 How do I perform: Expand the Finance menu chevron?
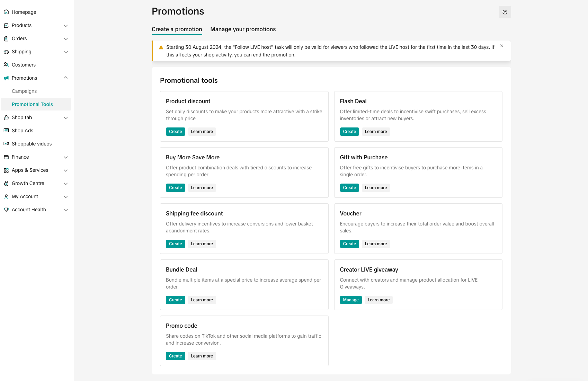(66, 157)
